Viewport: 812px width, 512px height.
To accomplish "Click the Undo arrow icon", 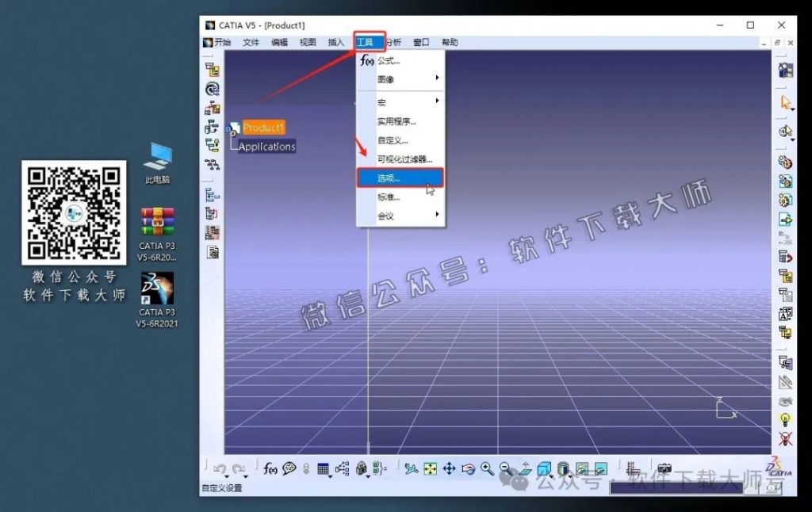I will click(219, 468).
